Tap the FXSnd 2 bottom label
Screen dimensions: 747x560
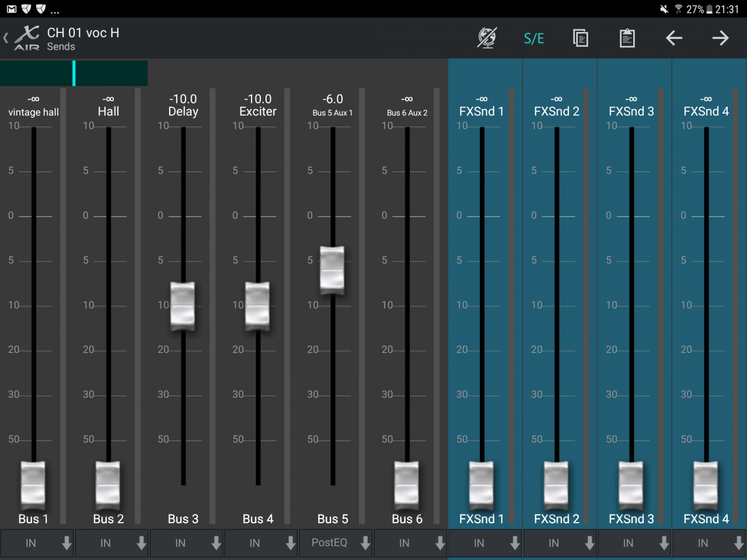(x=556, y=519)
